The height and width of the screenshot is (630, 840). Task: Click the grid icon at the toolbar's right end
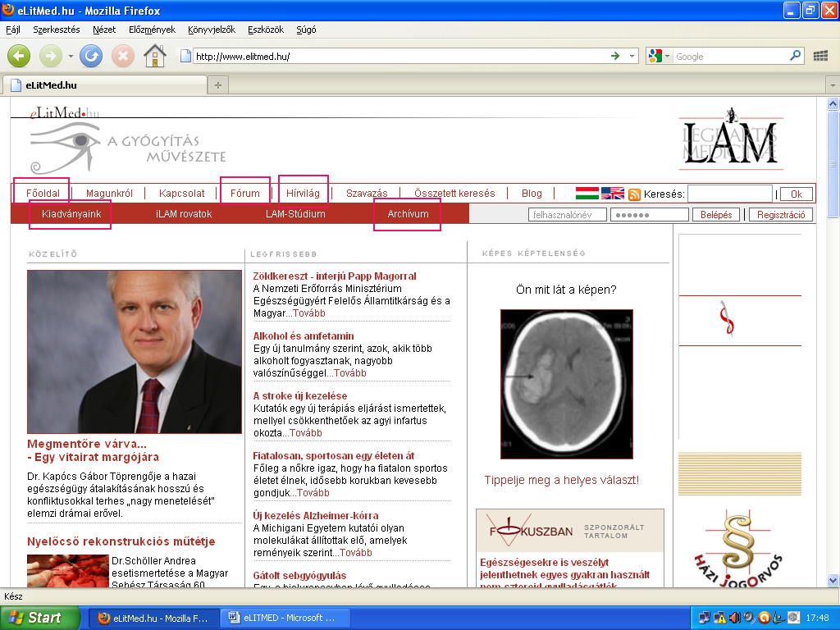coord(820,56)
